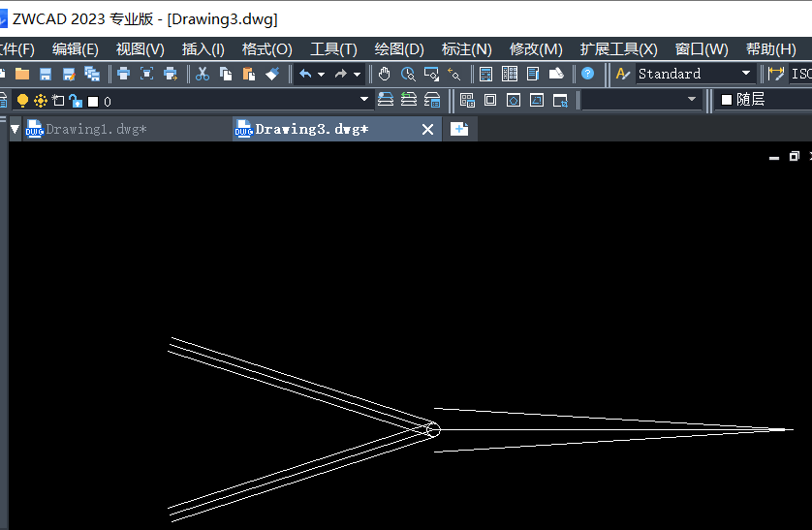This screenshot has width=812, height=530.
Task: Click the Clip Viewport icon
Action: (x=560, y=101)
